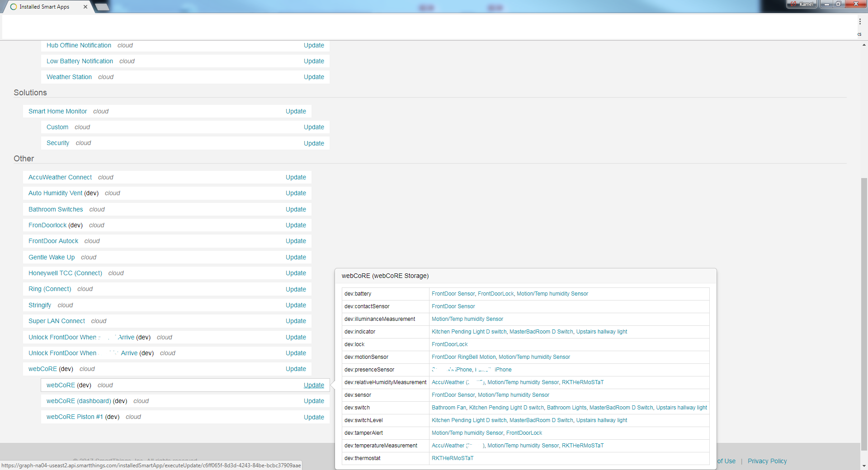Viewport: 868px width, 470px height.
Task: Open Stringify app
Action: [x=40, y=305]
